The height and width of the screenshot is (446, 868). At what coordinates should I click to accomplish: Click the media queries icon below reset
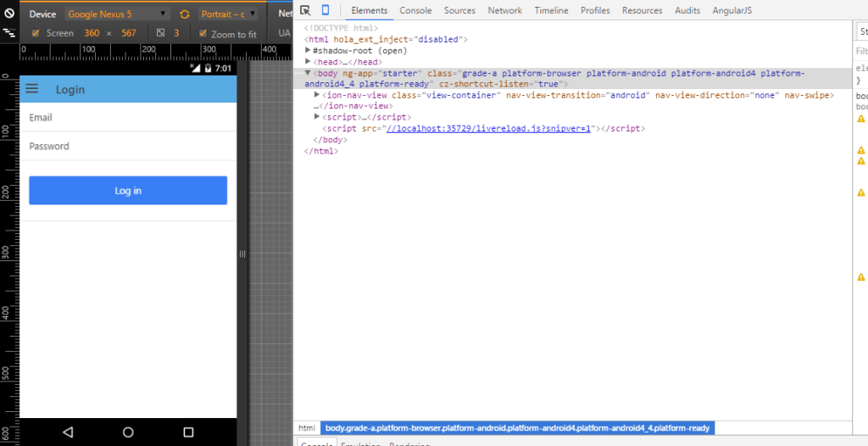(9, 33)
